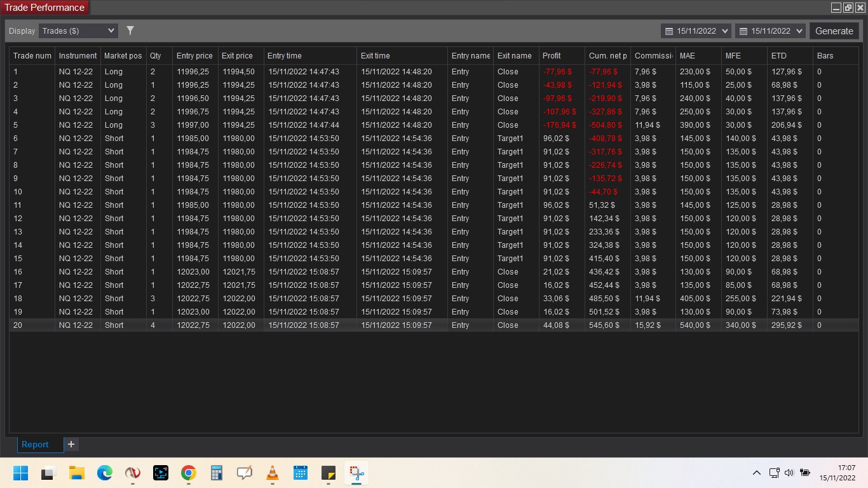This screenshot has width=868, height=488.
Task: Open the end date picker dropdown
Action: pyautogui.click(x=770, y=30)
